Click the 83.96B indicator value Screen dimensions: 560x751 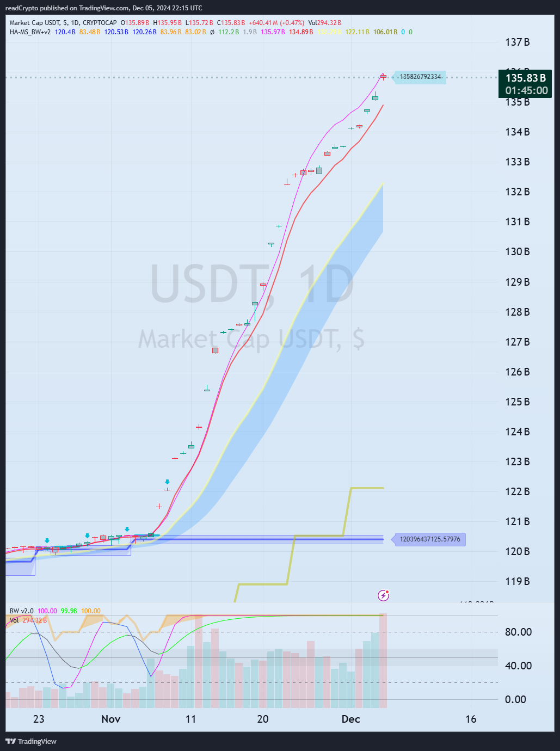[x=171, y=32]
